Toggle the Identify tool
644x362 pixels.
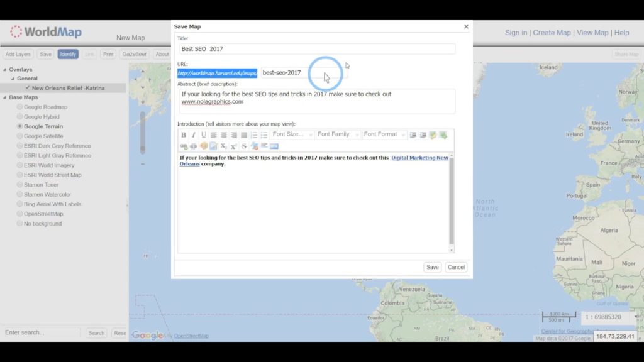click(68, 54)
